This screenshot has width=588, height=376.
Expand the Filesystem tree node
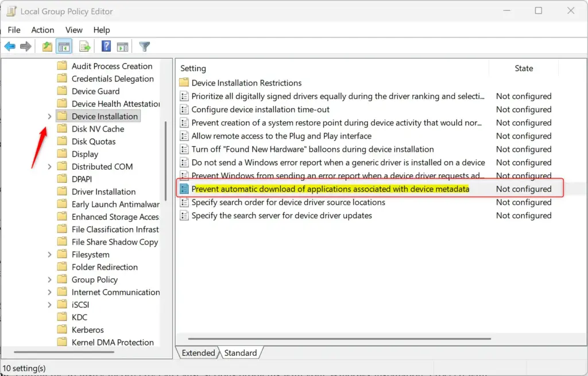(49, 255)
